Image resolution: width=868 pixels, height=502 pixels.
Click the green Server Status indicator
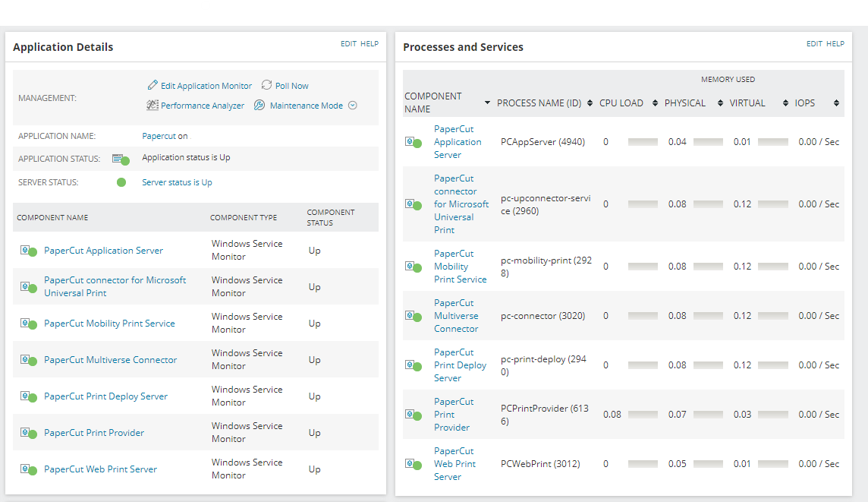pyautogui.click(x=121, y=182)
